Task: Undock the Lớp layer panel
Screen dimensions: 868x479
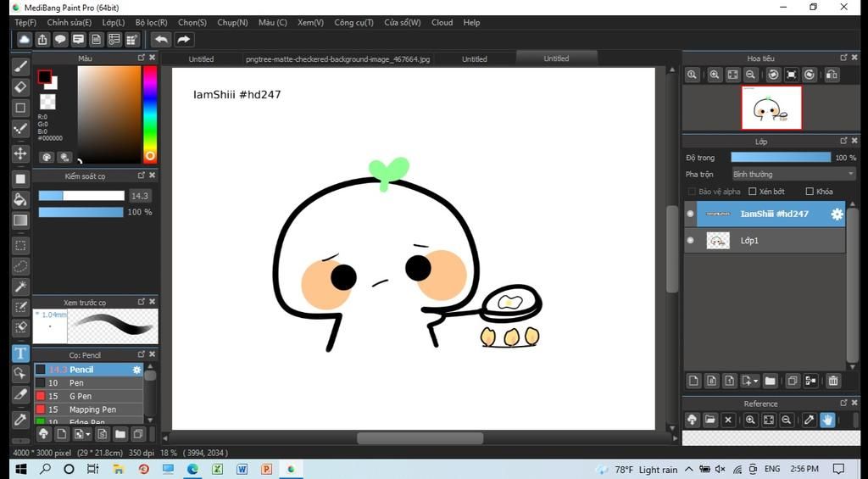Action: [x=843, y=142]
